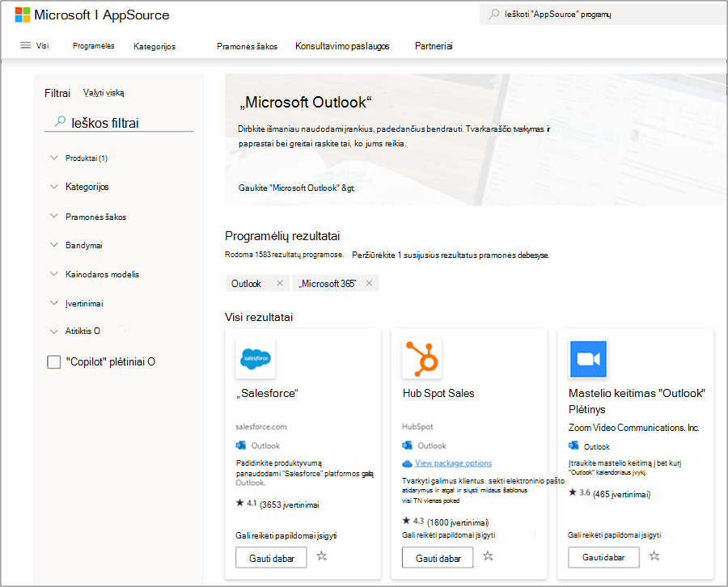Click Salesforce rating star 4.1
Screen dimensions: 728x587
point(239,503)
